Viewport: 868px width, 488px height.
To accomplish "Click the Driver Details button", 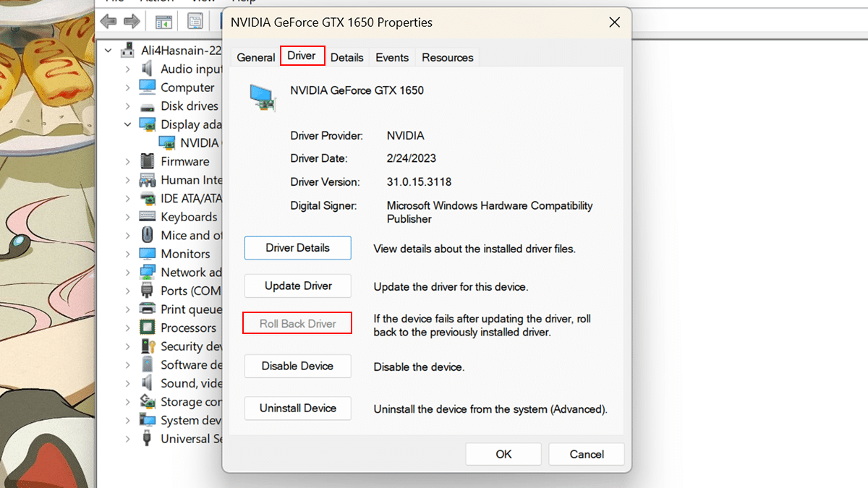I will coord(298,248).
